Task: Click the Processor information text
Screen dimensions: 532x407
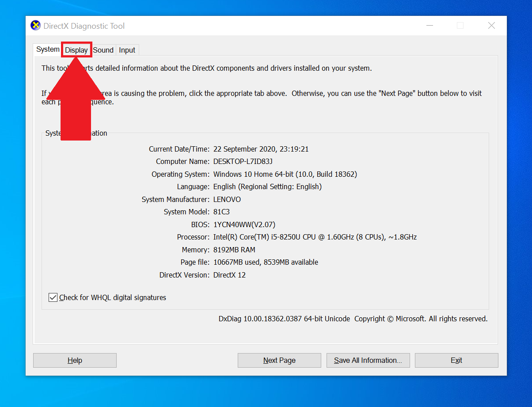Action: click(x=315, y=237)
